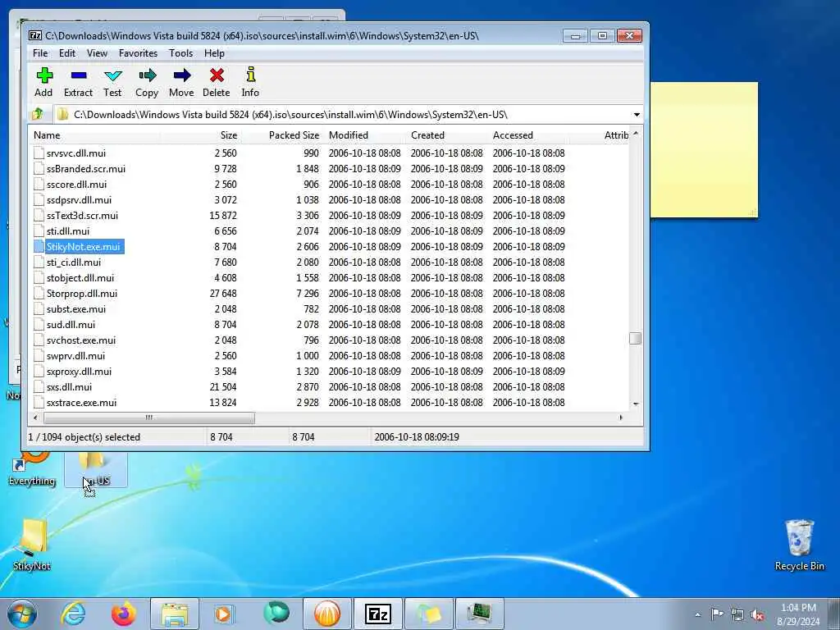This screenshot has height=630, width=840.
Task: Click the Move toolbar icon
Action: [181, 75]
